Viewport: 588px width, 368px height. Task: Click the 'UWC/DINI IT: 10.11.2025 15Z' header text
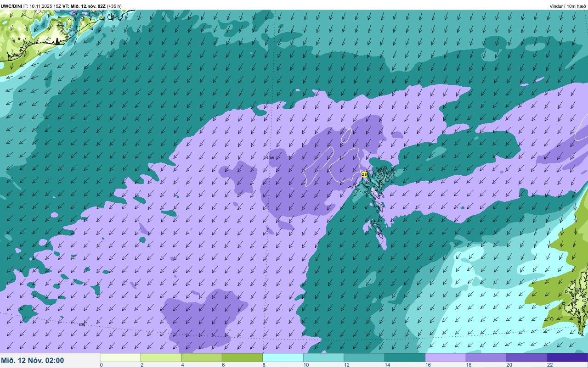click(31, 6)
